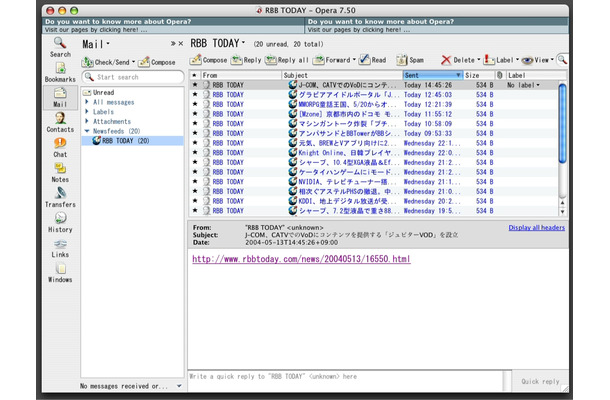Screen dimensions: 610x400
Task: Mark message as Spam
Action: point(410,60)
